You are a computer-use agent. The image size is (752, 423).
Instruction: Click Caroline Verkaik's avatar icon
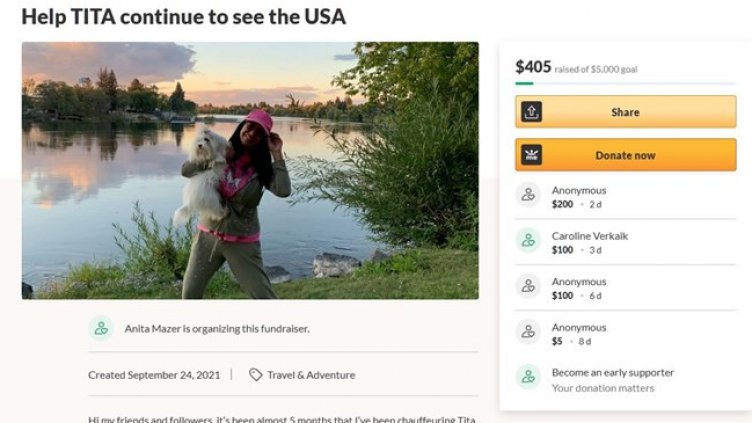(x=529, y=241)
